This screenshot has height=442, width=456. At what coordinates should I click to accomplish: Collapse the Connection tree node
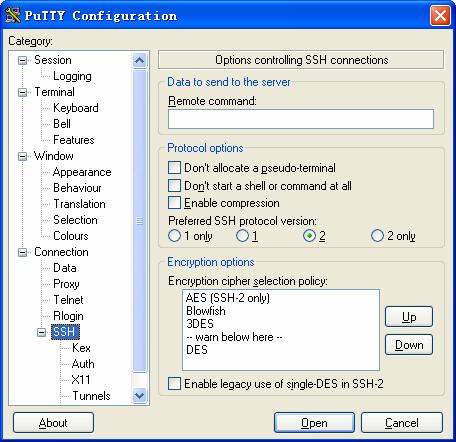click(22, 252)
